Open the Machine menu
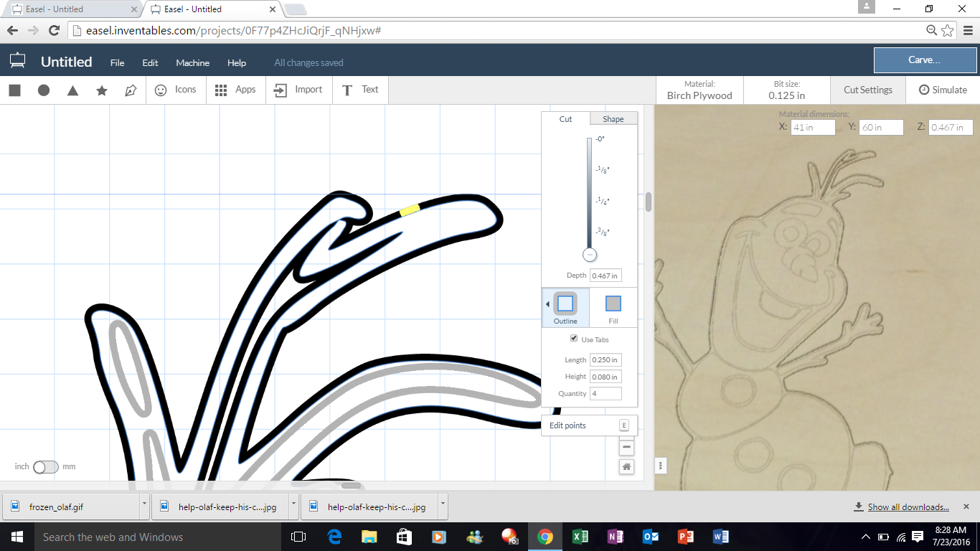 192,63
